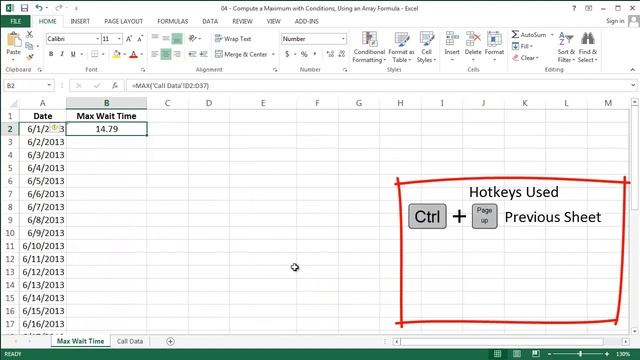
Task: Switch to Page Layout view in status bar
Action: 517,354
